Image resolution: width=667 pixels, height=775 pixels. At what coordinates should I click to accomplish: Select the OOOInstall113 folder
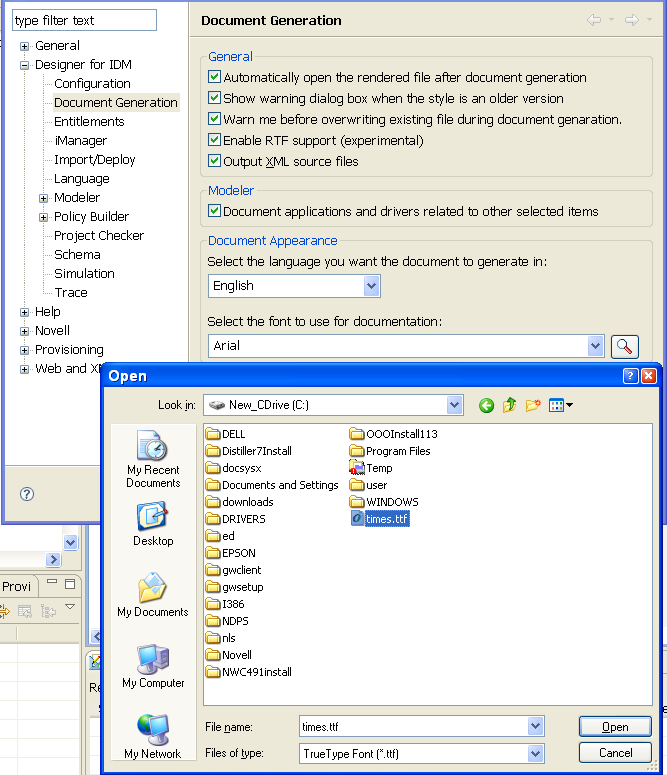(393, 434)
